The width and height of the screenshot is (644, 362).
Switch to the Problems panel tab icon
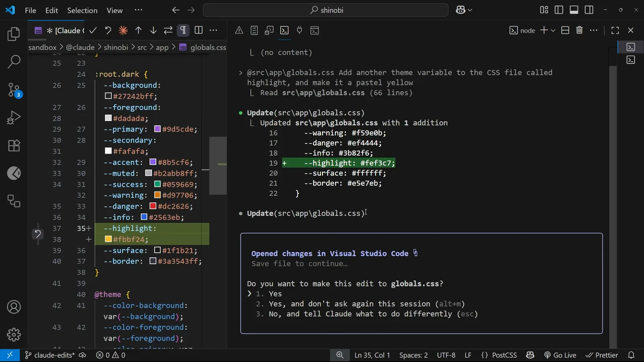coord(239,30)
